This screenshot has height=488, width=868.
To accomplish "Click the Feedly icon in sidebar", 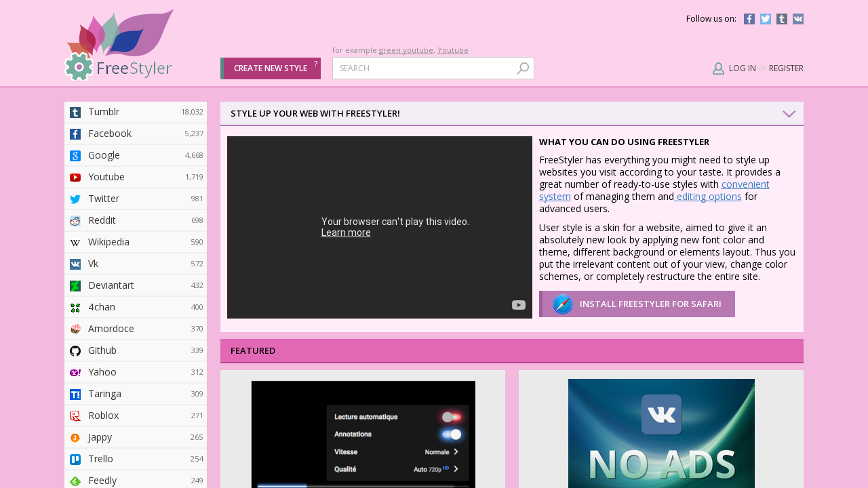I will click(75, 481).
